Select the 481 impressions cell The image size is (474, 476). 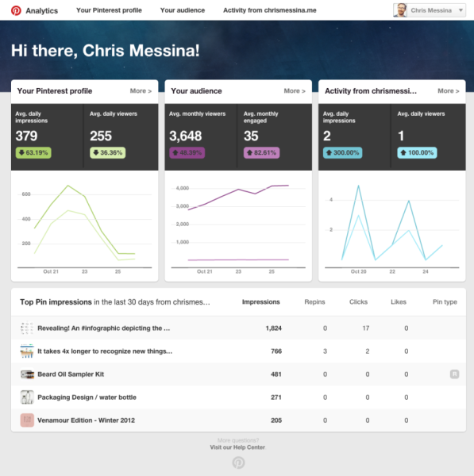(x=276, y=374)
